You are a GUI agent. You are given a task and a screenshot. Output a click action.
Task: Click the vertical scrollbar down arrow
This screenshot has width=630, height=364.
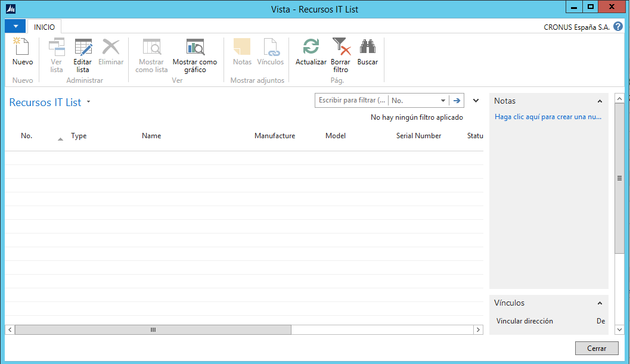[619, 329]
